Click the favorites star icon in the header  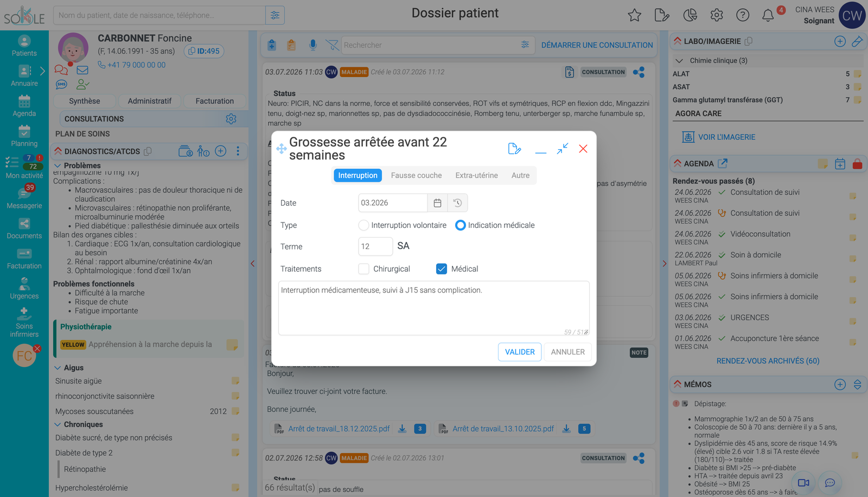[x=634, y=15]
